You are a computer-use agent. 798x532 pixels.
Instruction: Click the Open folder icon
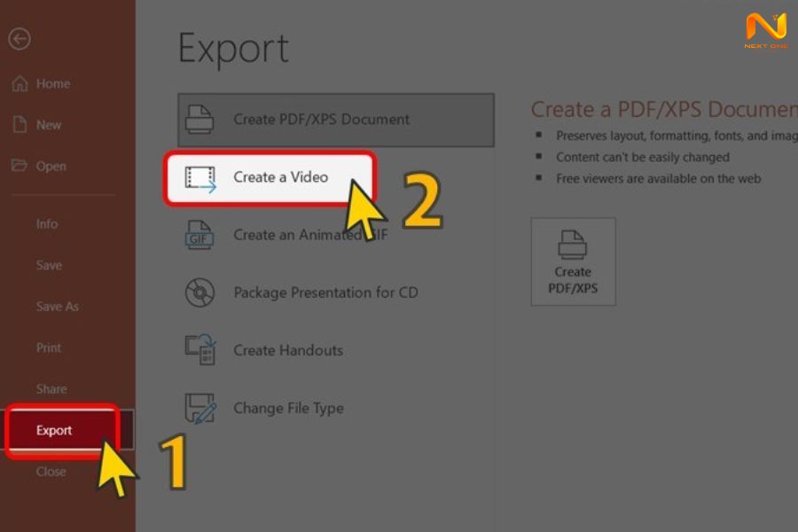coord(20,166)
